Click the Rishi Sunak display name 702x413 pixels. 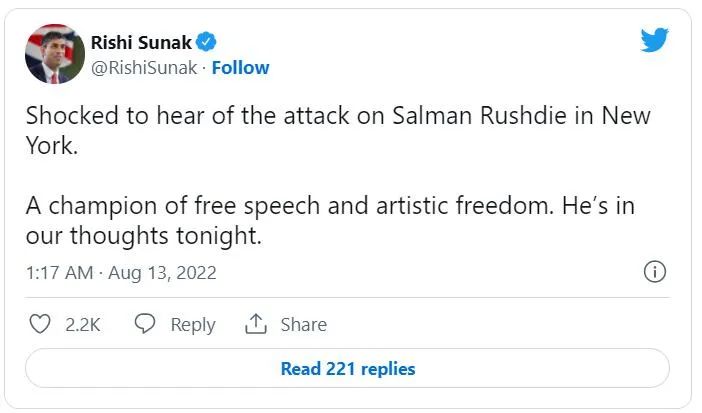pyautogui.click(x=141, y=42)
